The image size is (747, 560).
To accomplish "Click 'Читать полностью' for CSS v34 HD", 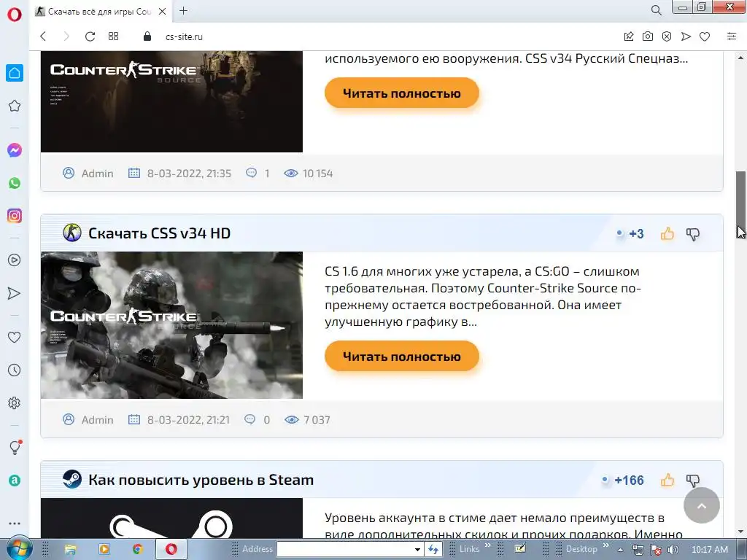I will point(402,356).
